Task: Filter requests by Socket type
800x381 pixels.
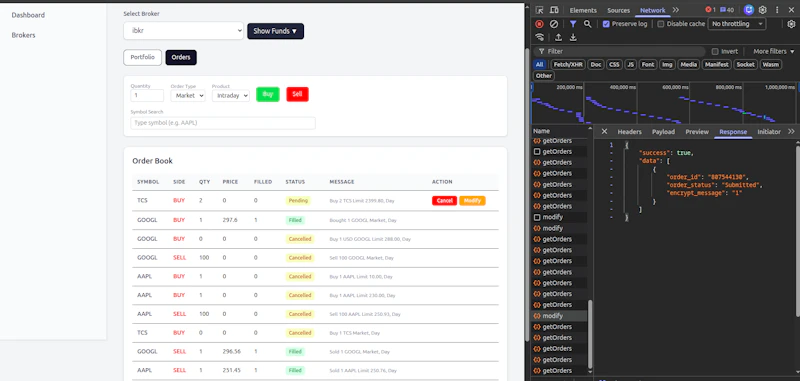Action: click(x=745, y=65)
